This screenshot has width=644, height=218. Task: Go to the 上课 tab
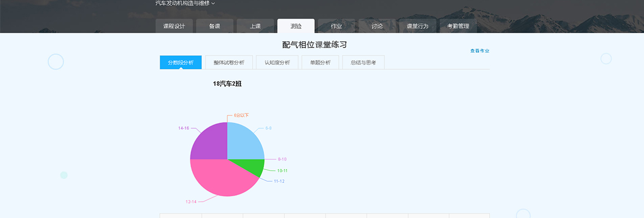point(255,26)
